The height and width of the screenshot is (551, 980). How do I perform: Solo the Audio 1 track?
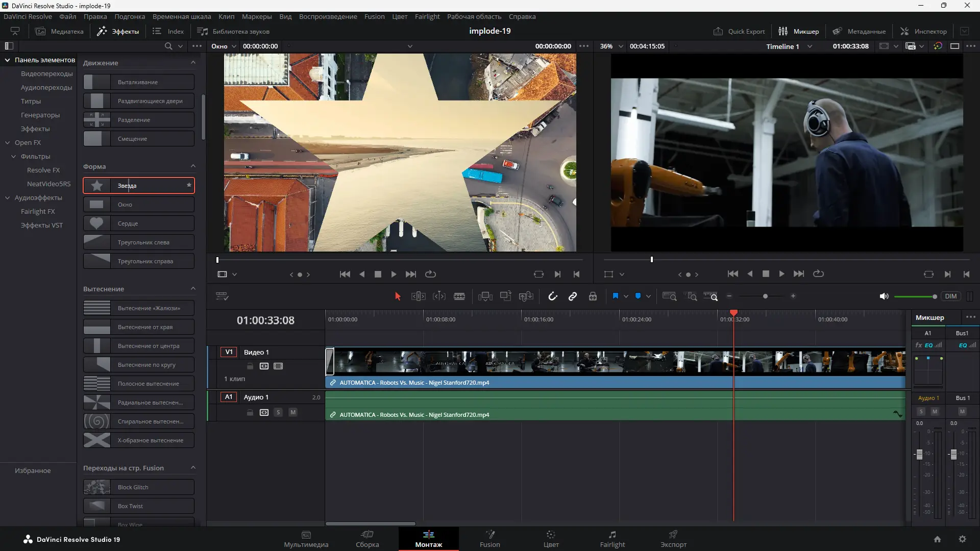click(x=278, y=412)
